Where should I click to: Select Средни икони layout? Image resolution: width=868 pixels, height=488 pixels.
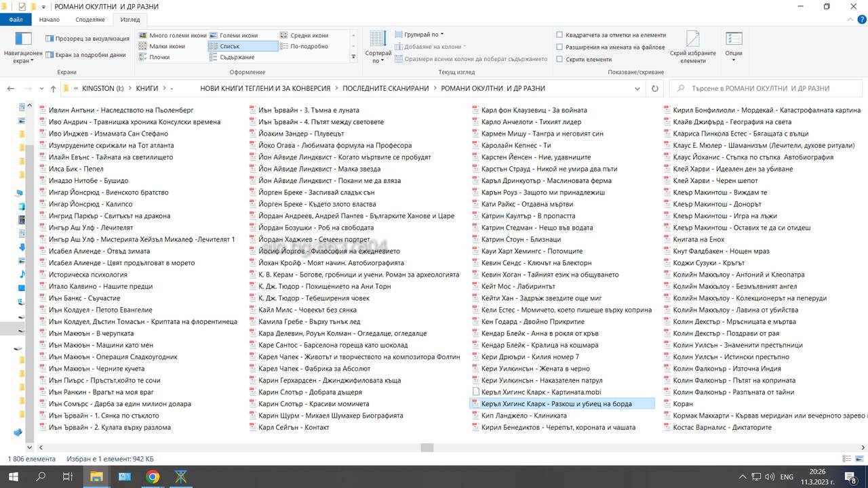click(x=304, y=35)
